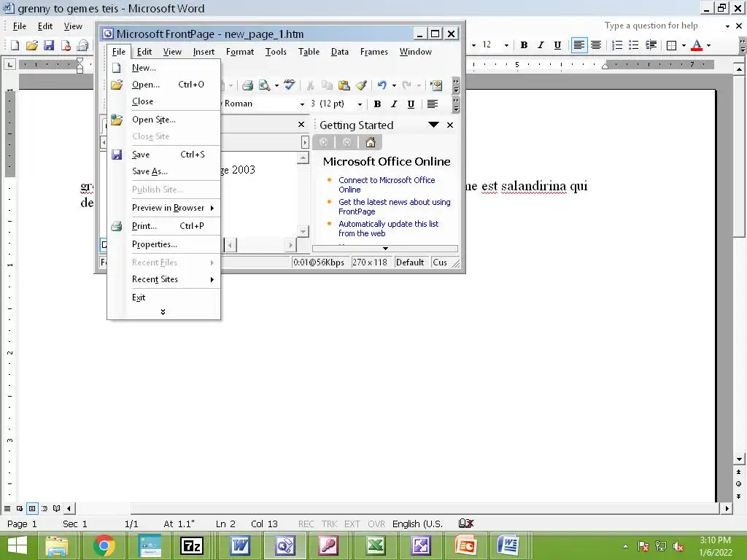Screen dimensions: 747x560
Task: Expand the Getting Started pane selector arrow
Action: (x=433, y=125)
